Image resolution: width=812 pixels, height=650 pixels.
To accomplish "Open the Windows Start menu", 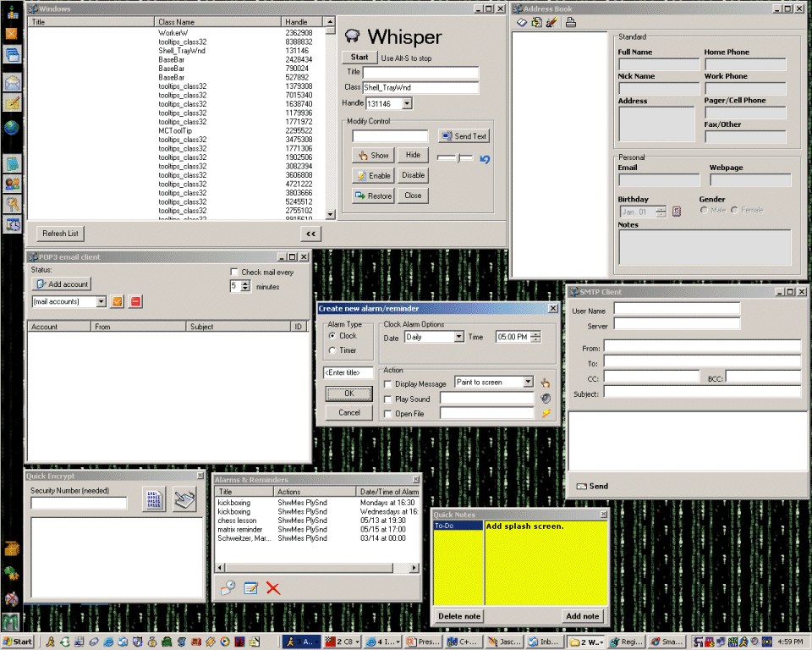I will (17, 642).
